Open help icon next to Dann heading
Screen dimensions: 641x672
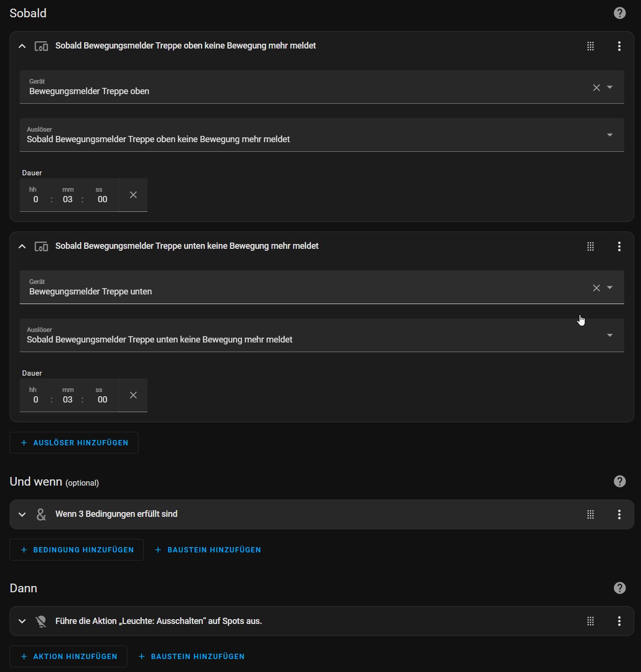tap(619, 588)
